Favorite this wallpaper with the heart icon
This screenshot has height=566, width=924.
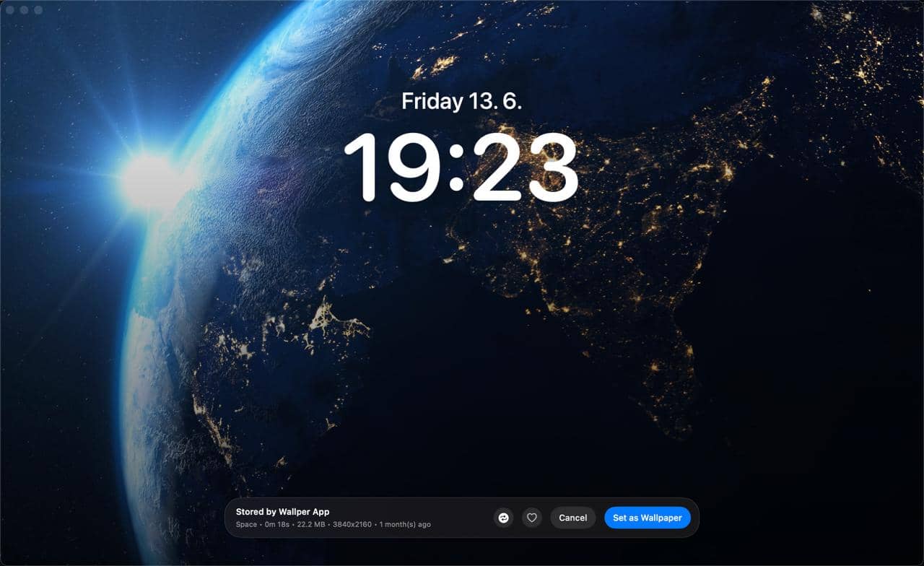532,518
